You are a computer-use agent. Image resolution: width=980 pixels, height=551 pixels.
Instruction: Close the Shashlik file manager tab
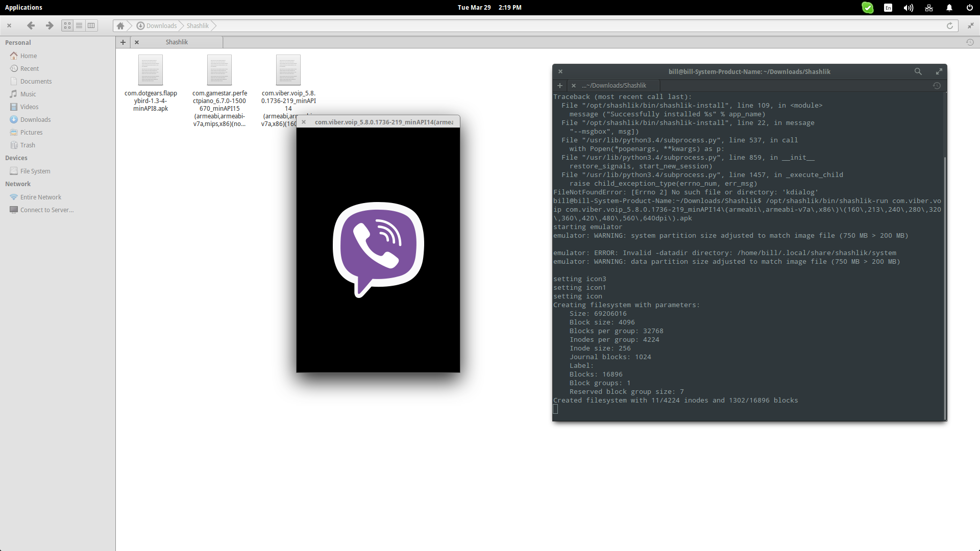pos(137,42)
